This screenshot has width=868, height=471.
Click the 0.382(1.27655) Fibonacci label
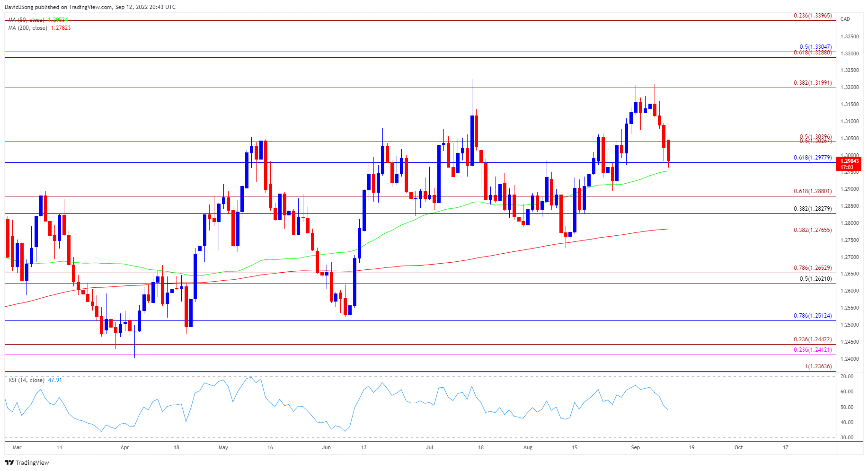click(x=813, y=230)
